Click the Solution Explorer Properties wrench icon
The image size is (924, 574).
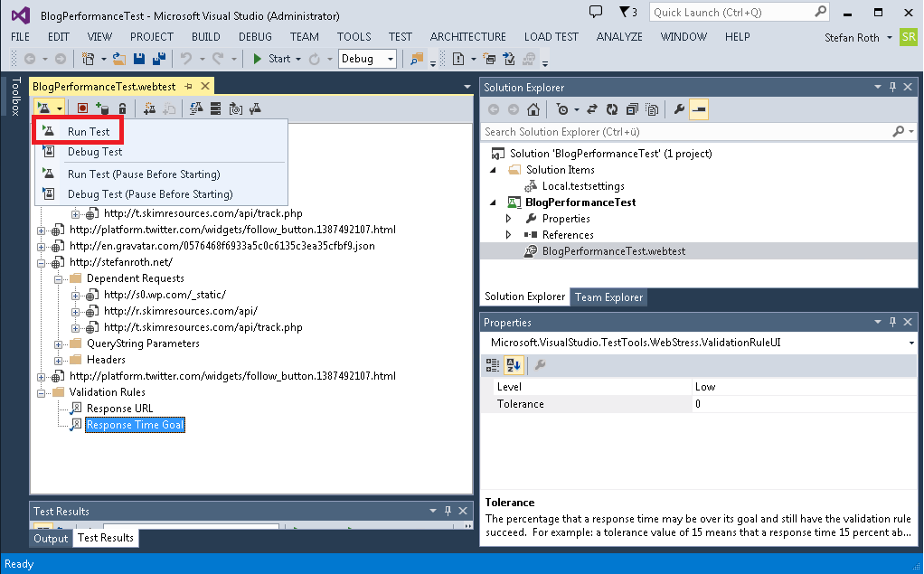click(x=679, y=109)
